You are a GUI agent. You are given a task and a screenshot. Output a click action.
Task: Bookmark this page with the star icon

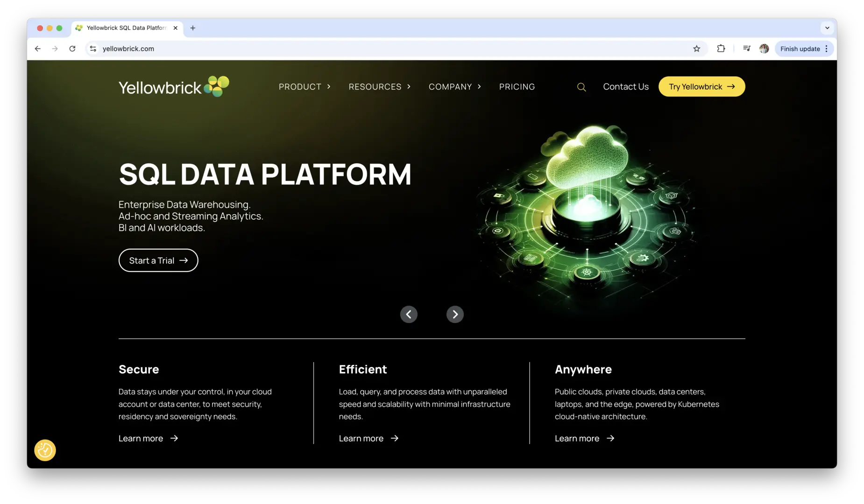(x=696, y=49)
